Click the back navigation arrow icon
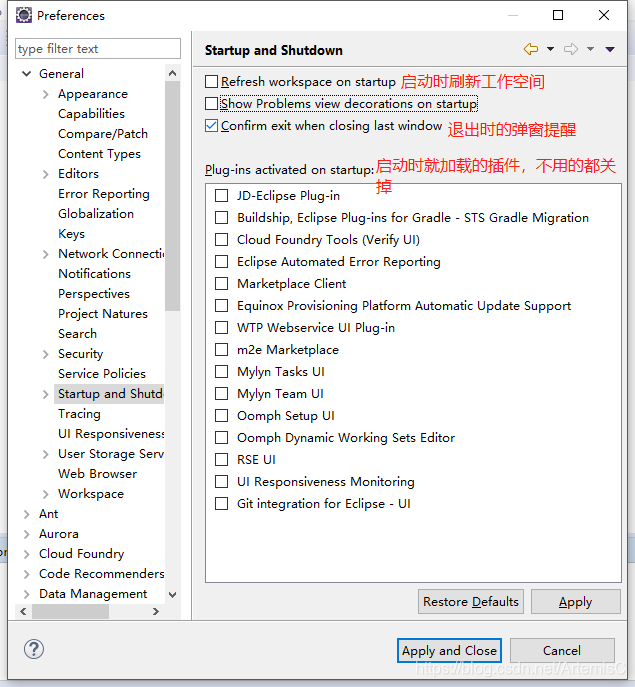The height and width of the screenshot is (687, 635). 531,49
